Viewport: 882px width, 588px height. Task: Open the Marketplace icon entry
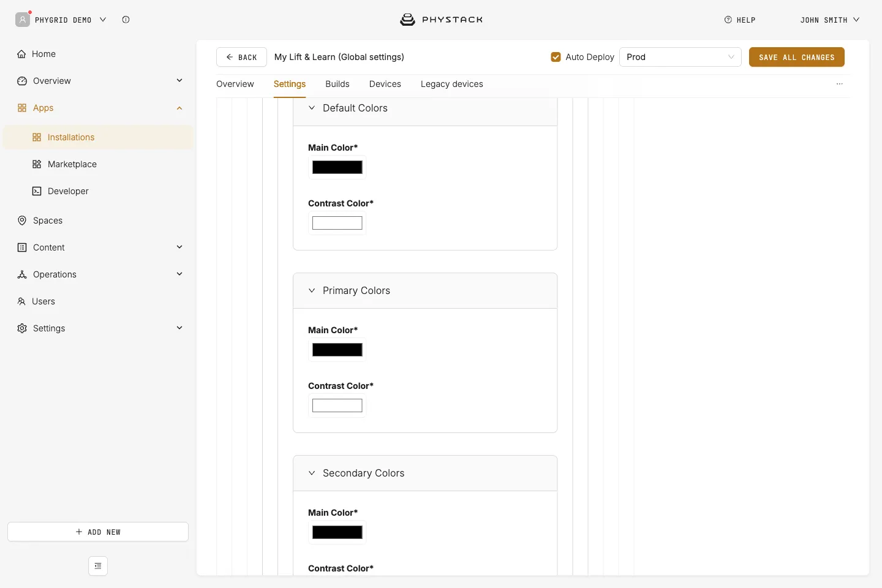[x=37, y=164]
